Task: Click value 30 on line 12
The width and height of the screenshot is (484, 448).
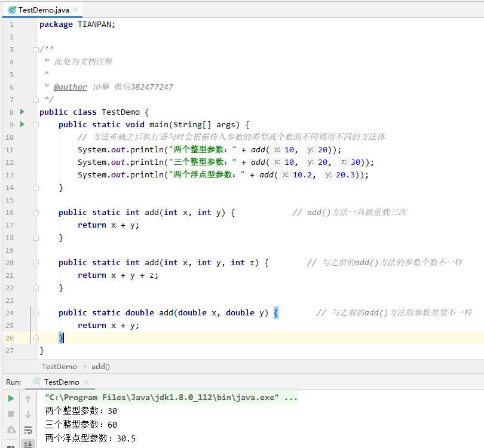Action: [x=356, y=162]
